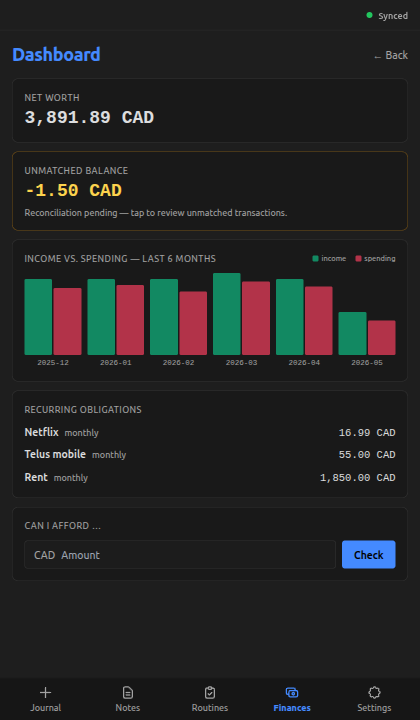The height and width of the screenshot is (720, 420).
Task: Open the Journal plus icon
Action: [x=45, y=692]
